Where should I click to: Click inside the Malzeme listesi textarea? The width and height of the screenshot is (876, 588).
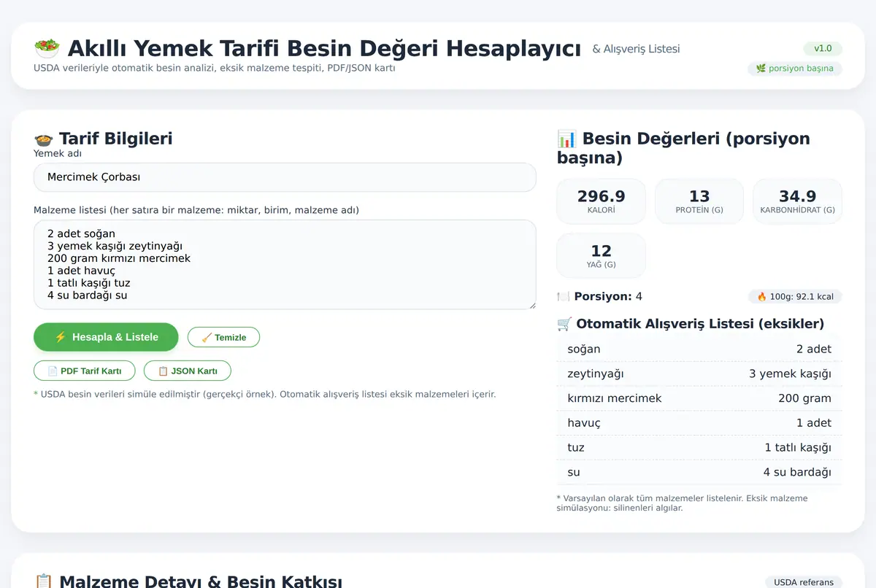(x=285, y=265)
